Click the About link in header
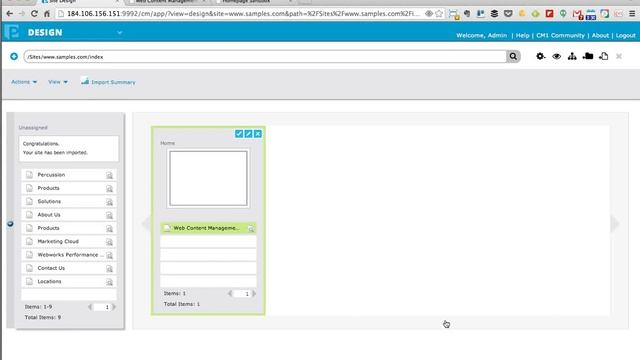This screenshot has height=360, width=640. tap(600, 36)
